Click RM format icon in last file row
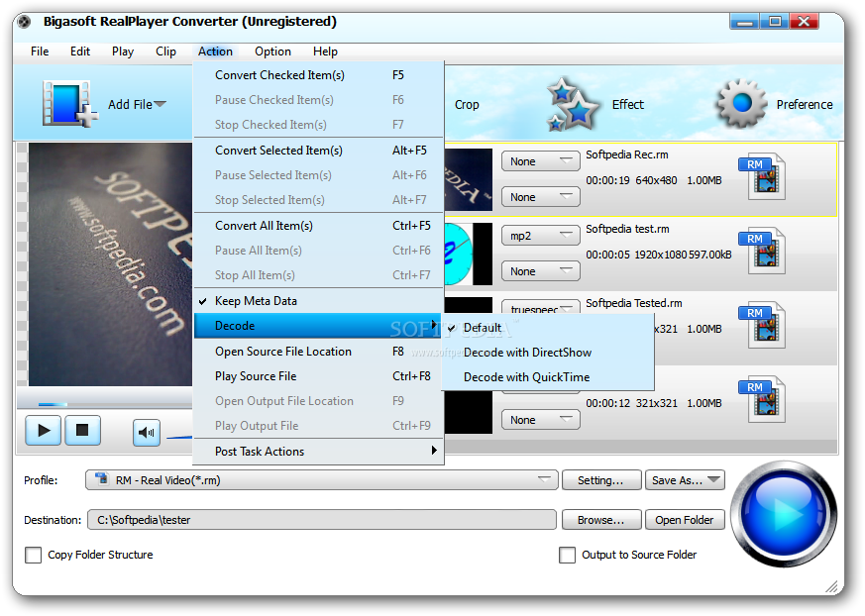The width and height of the screenshot is (865, 616). (x=762, y=399)
